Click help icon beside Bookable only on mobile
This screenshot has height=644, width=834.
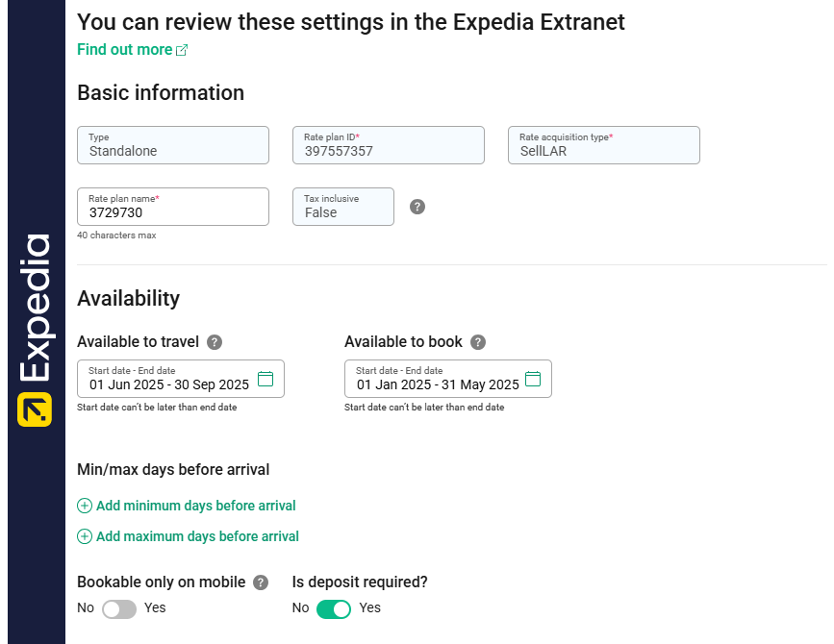[x=262, y=582]
